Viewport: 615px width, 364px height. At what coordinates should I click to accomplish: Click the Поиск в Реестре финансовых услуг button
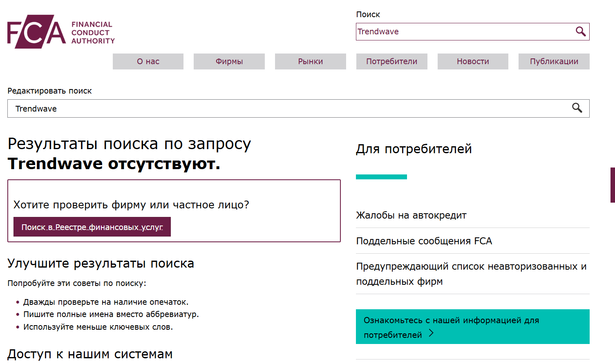tap(92, 226)
